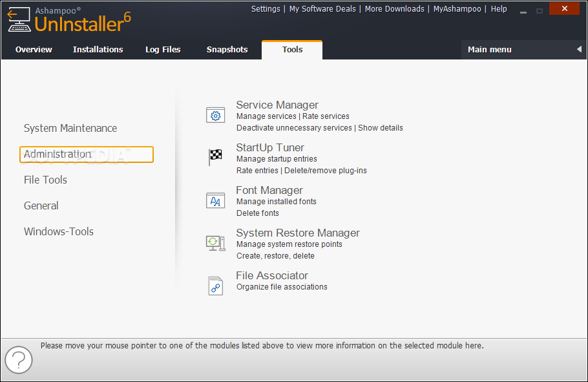Image resolution: width=588 pixels, height=382 pixels.
Task: Select System Maintenance category
Action: click(70, 129)
